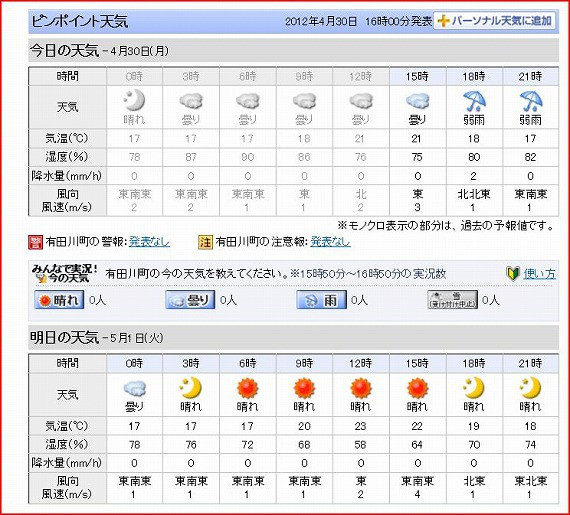Click tomorrow's 9時 sun icon
The image size is (570, 515).
304,388
